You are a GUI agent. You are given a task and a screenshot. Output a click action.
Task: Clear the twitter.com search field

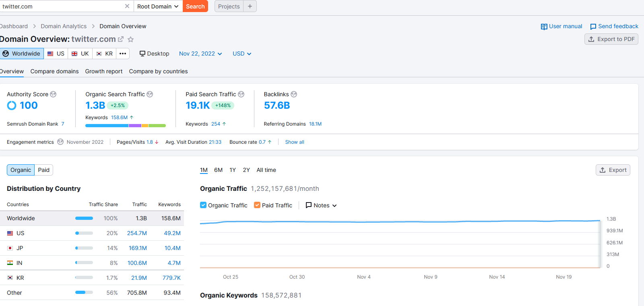tap(127, 6)
